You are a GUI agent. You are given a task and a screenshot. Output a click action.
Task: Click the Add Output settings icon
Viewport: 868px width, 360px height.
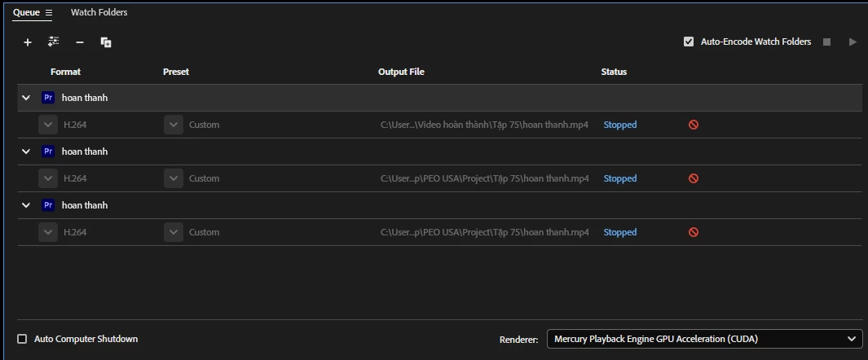(54, 42)
